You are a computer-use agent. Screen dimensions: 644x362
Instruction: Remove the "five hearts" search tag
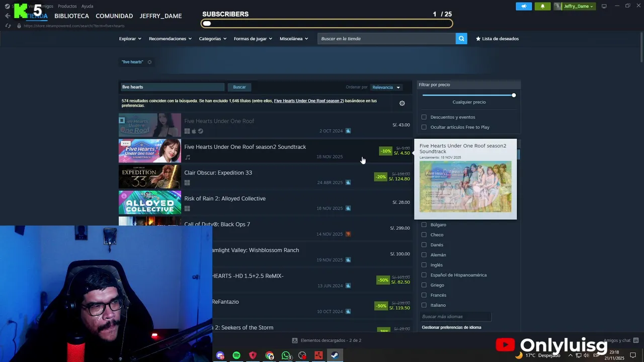pyautogui.click(x=149, y=62)
